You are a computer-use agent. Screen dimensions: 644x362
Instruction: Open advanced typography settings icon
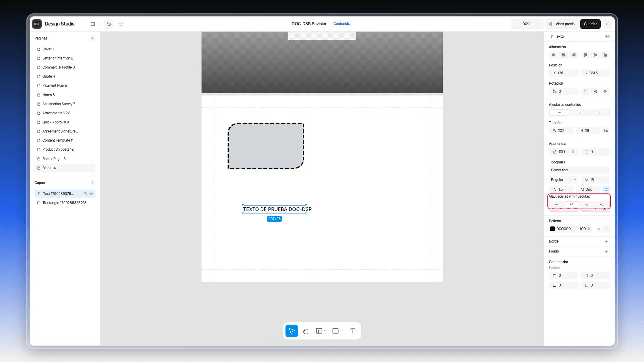pos(606,190)
